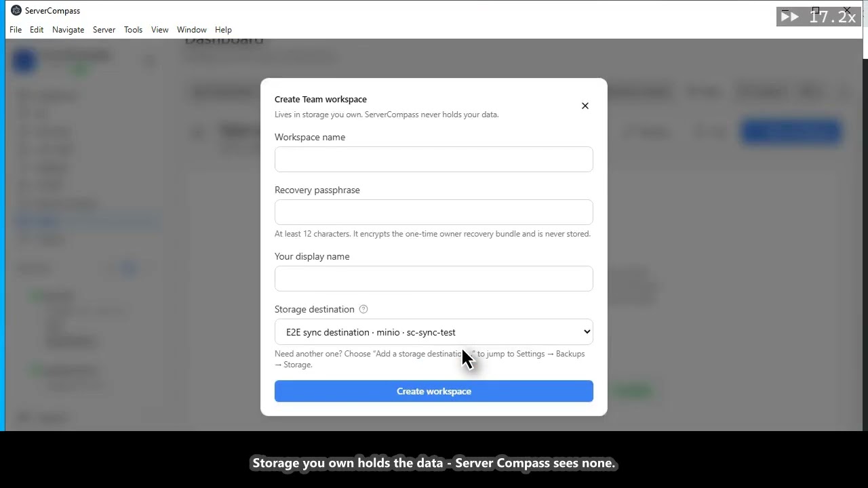Click the Storage destination help icon
This screenshot has width=868, height=488.
tap(363, 309)
